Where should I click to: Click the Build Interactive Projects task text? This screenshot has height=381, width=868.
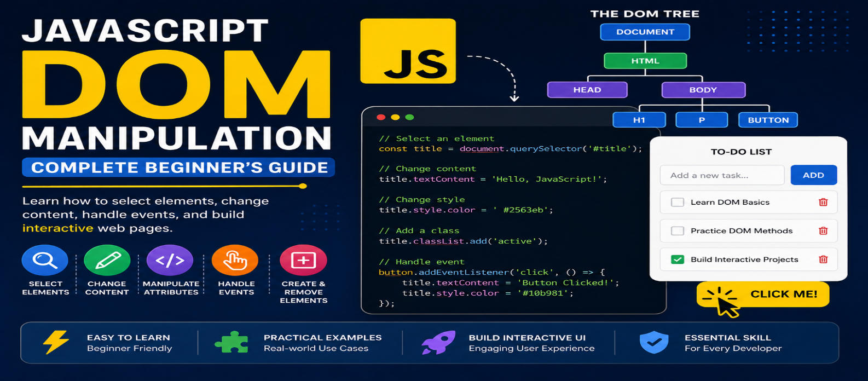(744, 259)
